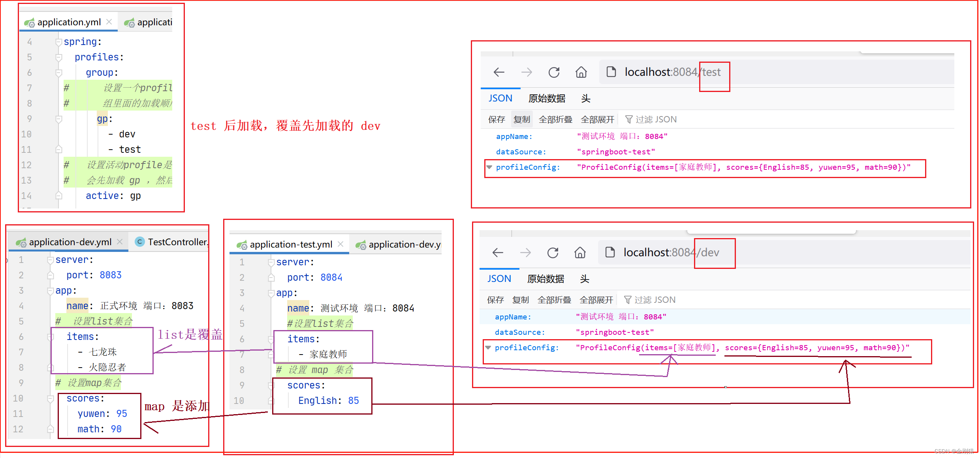The width and height of the screenshot is (980, 458).
Task: Collapse profileConfig row in /dev JSON viewer
Action: [488, 347]
